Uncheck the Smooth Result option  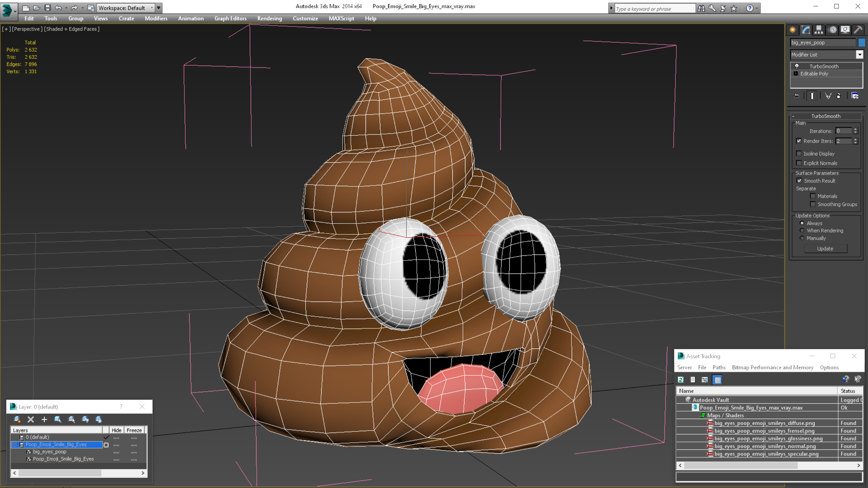click(799, 181)
